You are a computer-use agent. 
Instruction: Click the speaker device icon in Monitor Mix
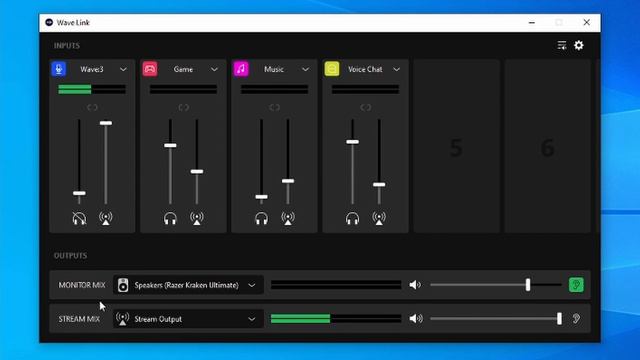[123, 285]
